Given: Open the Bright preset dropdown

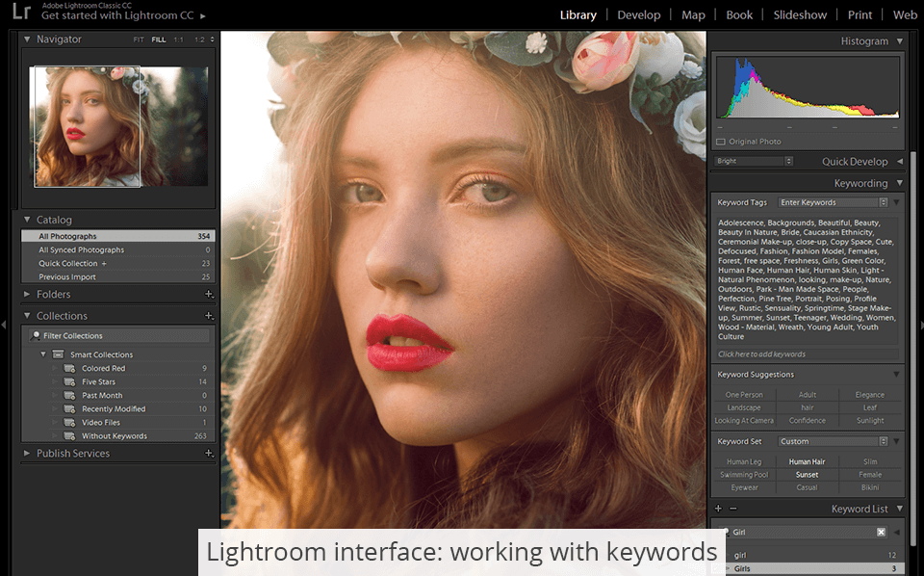Looking at the screenshot, I should pyautogui.click(x=754, y=161).
